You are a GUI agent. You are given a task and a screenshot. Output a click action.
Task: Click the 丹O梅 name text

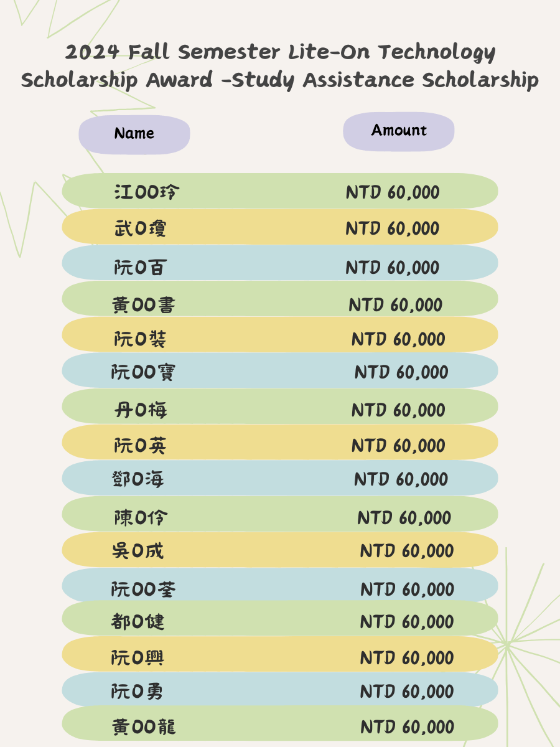click(140, 410)
